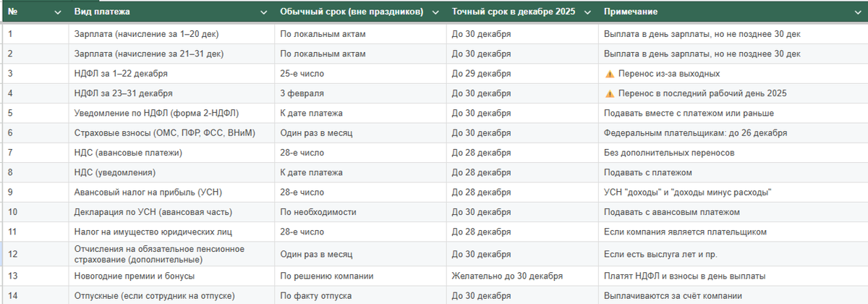Click warning icon beside Перенос в последний рабочий день

tap(609, 93)
